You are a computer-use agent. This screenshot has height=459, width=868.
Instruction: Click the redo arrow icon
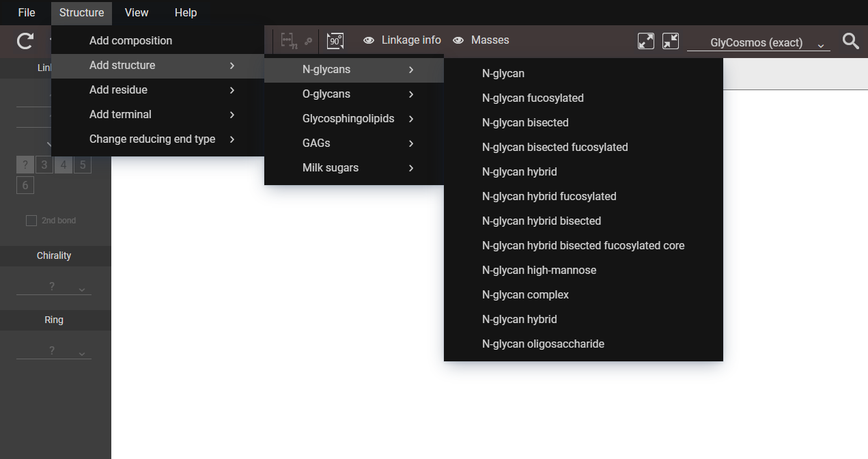pyautogui.click(x=25, y=41)
